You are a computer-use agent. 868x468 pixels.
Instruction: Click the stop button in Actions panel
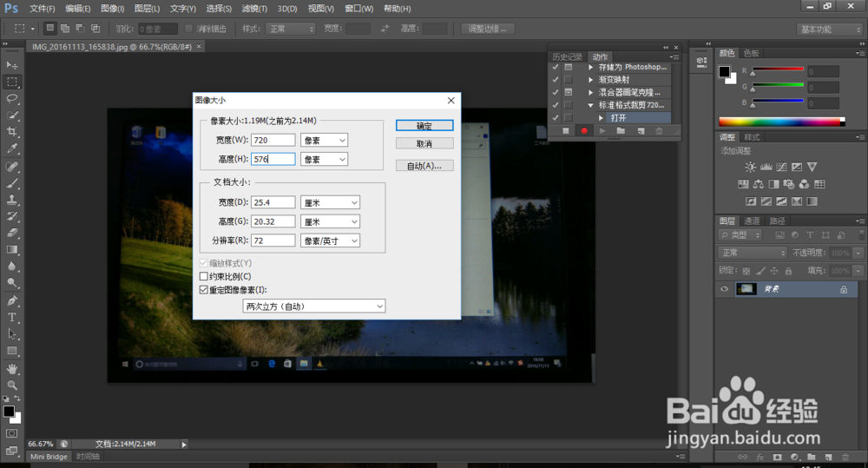[565, 131]
